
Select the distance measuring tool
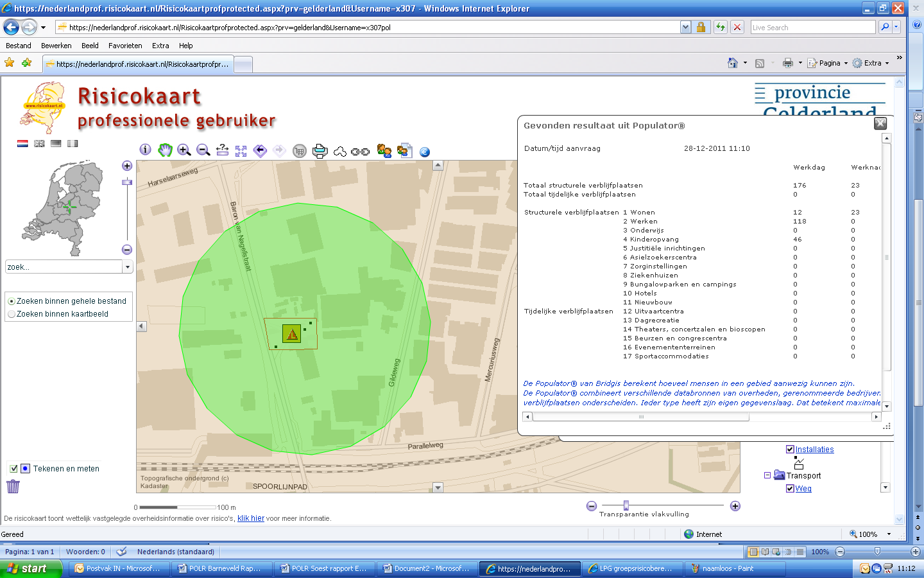point(222,150)
